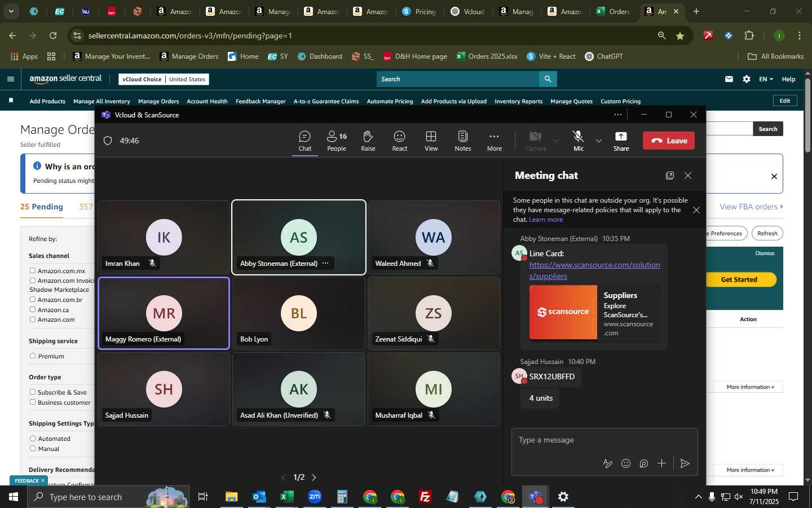Check the Amazon.com sales channel
812x508 pixels.
(33, 319)
